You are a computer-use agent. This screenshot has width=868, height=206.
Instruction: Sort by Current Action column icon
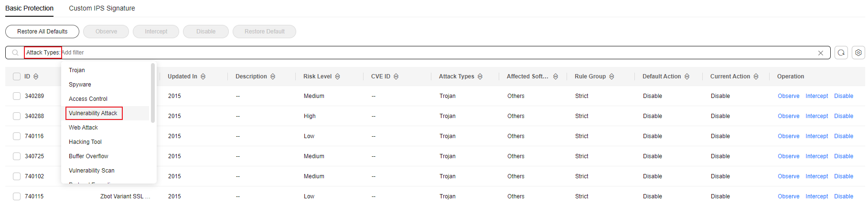(x=756, y=76)
